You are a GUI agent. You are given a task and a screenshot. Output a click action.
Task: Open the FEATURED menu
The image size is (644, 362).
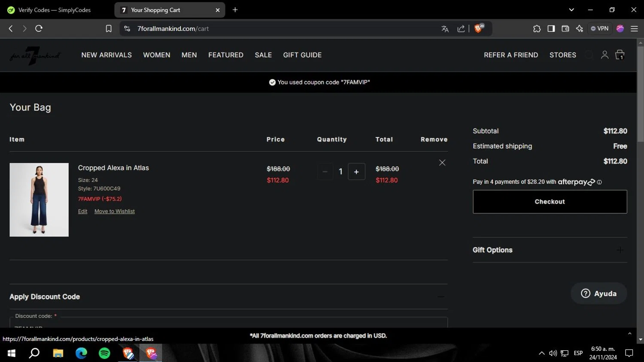coord(226,55)
